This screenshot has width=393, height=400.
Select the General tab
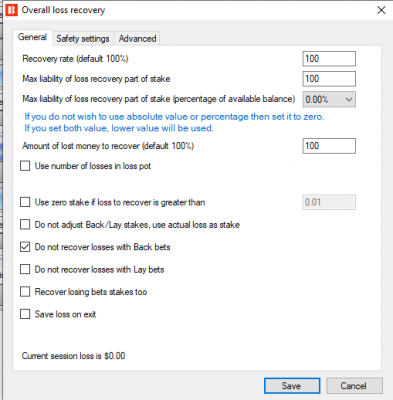click(32, 37)
